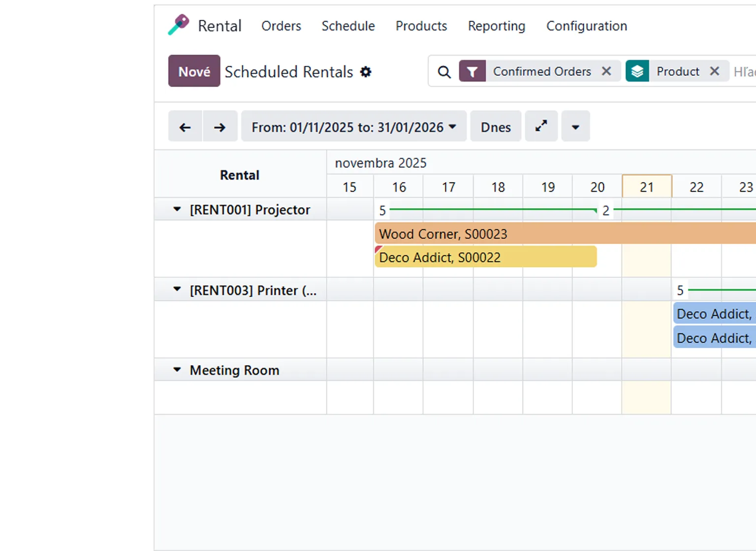
Task: Open the Orders menu
Action: [281, 26]
